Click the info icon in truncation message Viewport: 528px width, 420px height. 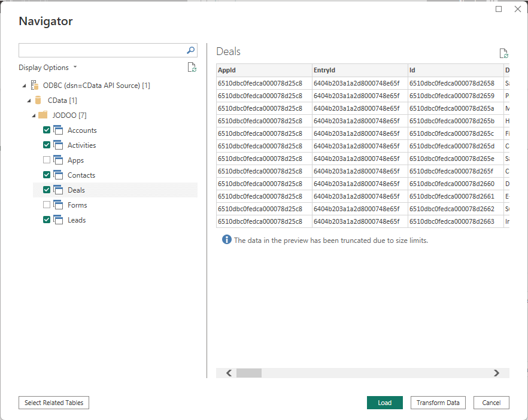point(227,239)
